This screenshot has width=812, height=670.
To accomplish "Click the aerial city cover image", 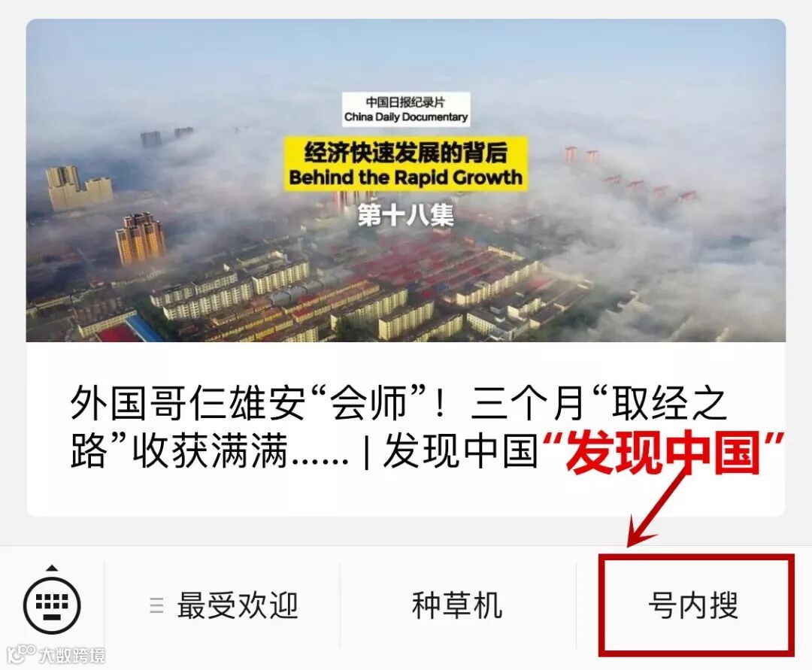I will click(x=405, y=180).
